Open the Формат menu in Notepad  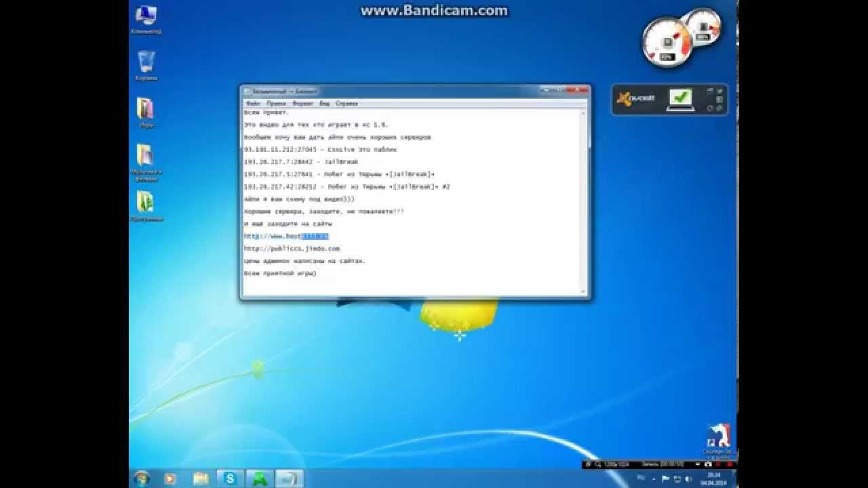coord(302,104)
